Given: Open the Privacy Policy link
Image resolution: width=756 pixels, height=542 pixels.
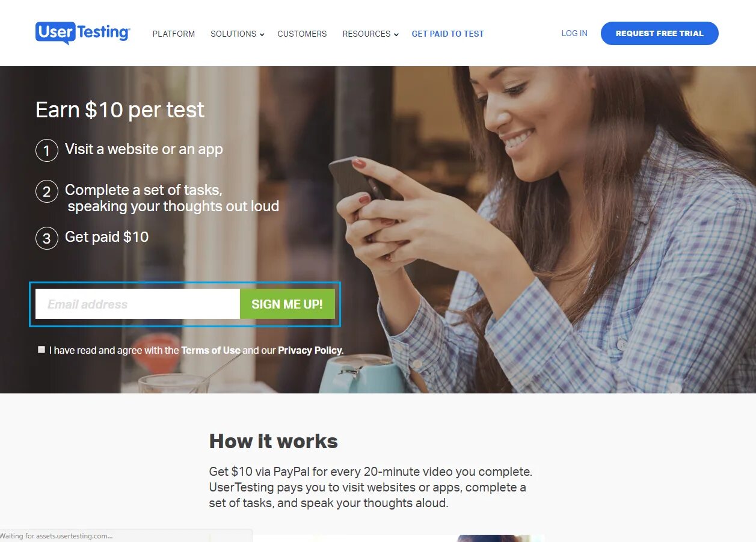Looking at the screenshot, I should [x=310, y=350].
